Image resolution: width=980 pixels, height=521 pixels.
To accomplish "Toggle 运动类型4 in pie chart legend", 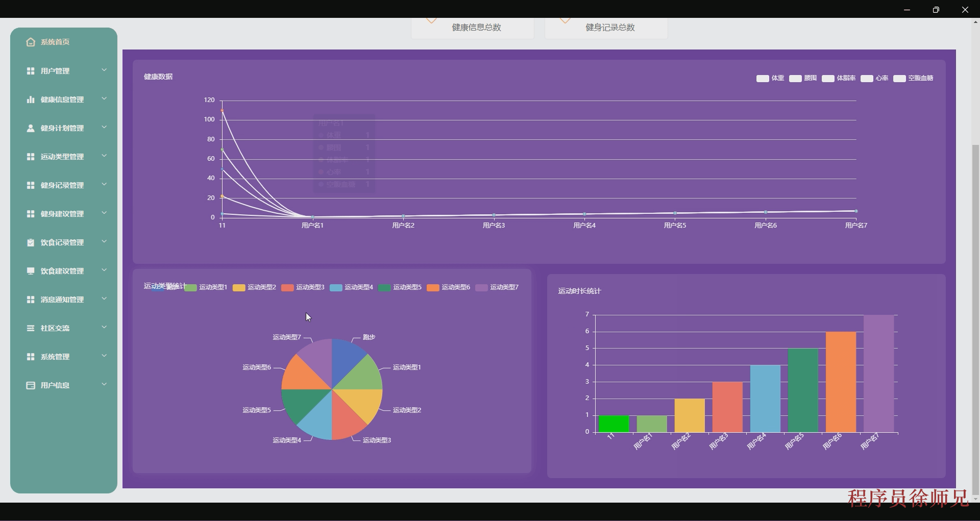I will click(351, 287).
